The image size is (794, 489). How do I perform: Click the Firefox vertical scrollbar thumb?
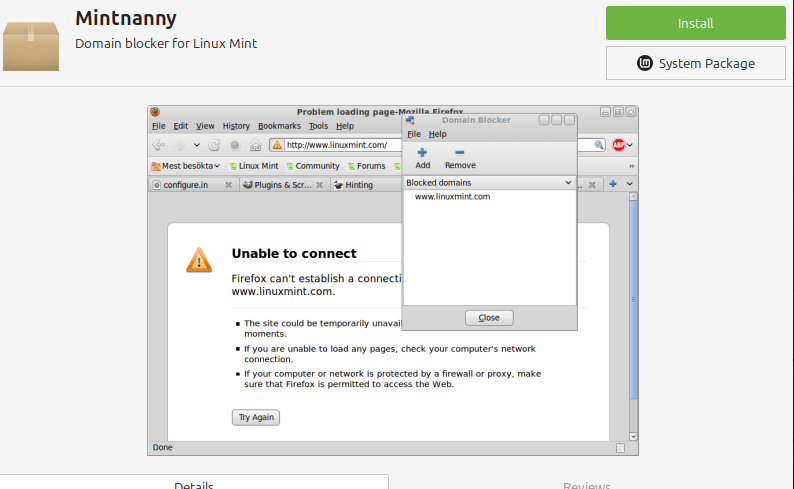coord(633,300)
